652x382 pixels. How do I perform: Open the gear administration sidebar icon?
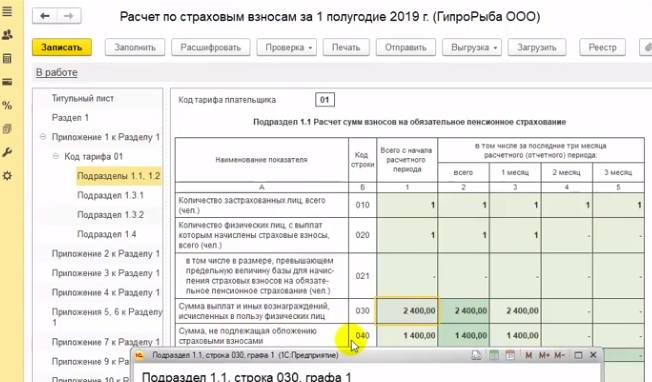coord(7,176)
